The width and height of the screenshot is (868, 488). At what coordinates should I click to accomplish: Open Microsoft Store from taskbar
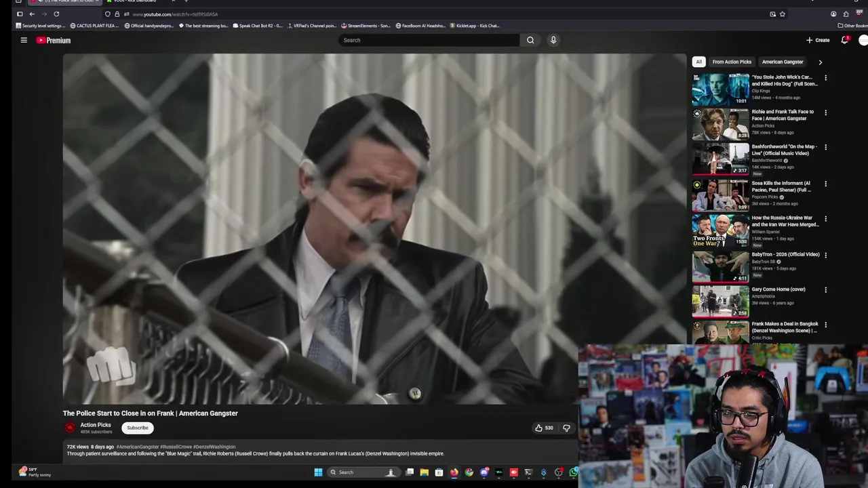coord(439,472)
